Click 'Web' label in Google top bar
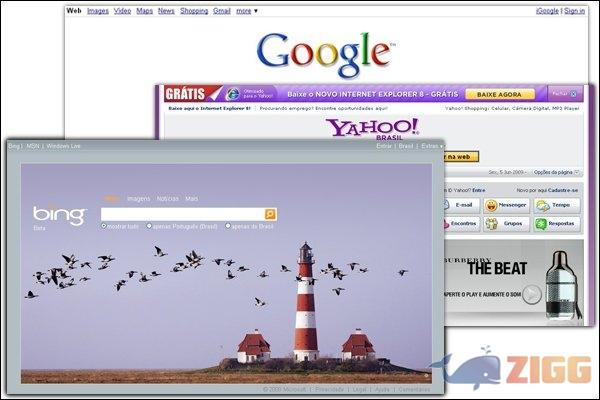600x400 pixels. click(x=74, y=11)
